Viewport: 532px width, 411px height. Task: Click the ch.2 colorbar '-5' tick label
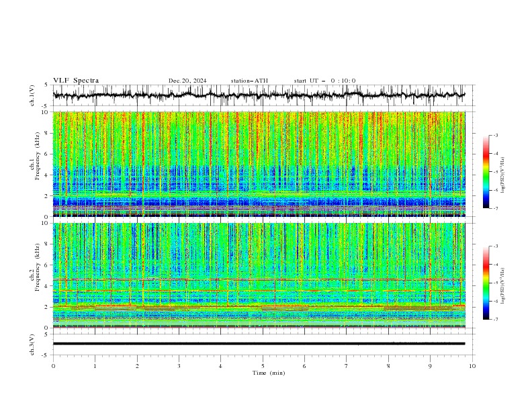tap(495, 283)
